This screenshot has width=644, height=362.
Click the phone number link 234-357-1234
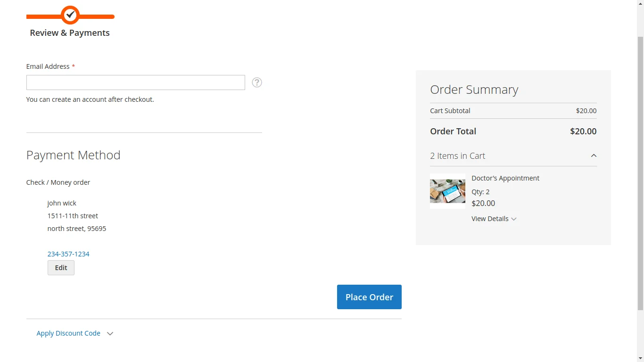pos(68,254)
